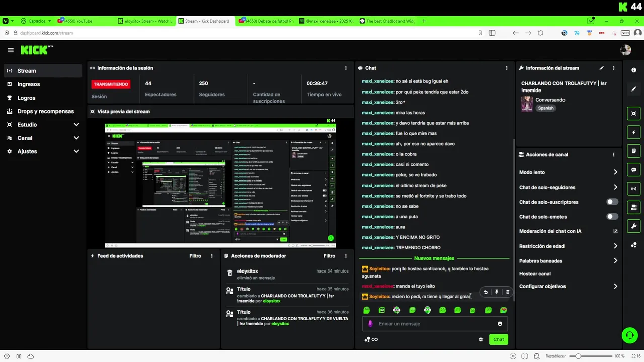Bookmark this page in the address bar
This screenshot has height=362, width=644.
tap(480, 33)
